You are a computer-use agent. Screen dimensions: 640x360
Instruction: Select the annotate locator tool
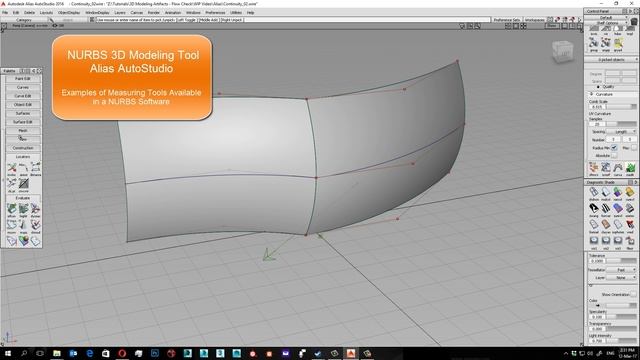click(x=24, y=169)
